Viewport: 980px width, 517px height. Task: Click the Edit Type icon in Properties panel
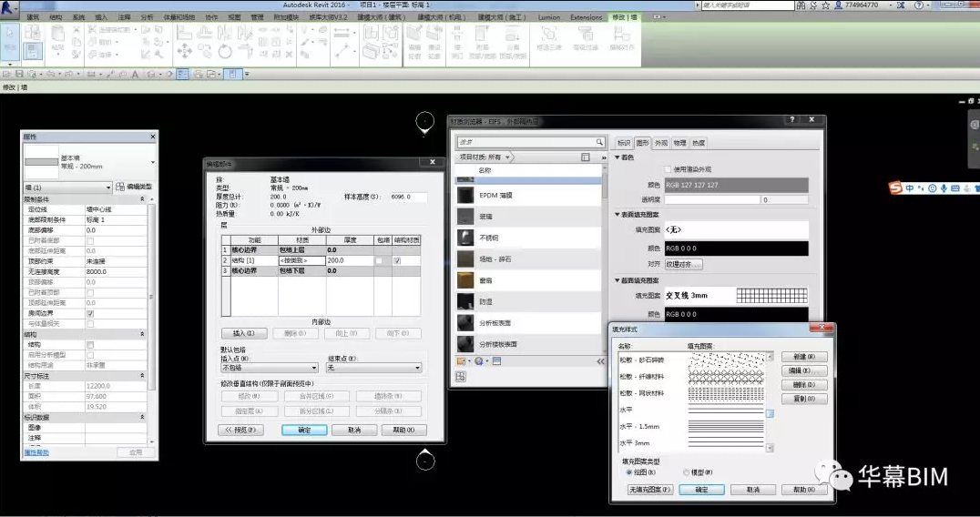pos(120,187)
